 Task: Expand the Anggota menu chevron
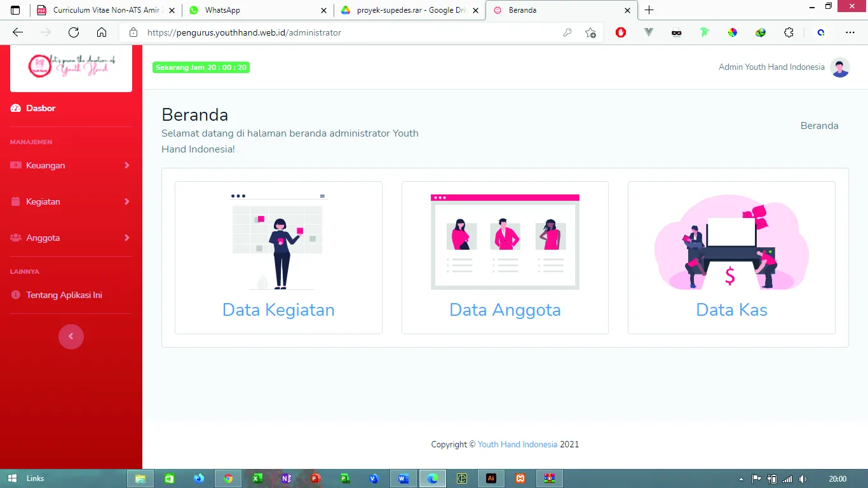127,238
